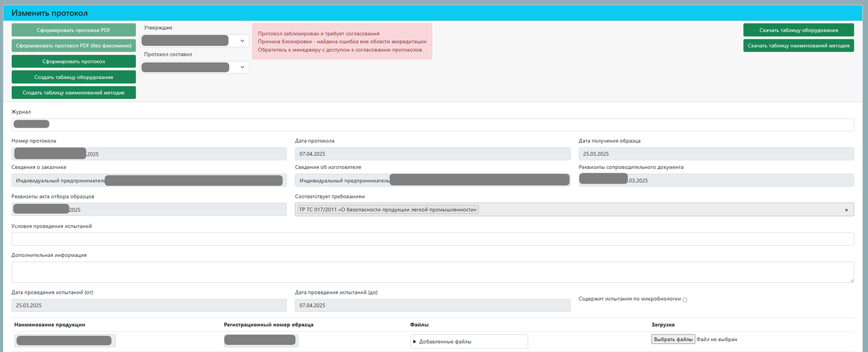This screenshot has height=352, width=868.
Task: Click the 'Изменить протокол' header title
Action: 49,13
